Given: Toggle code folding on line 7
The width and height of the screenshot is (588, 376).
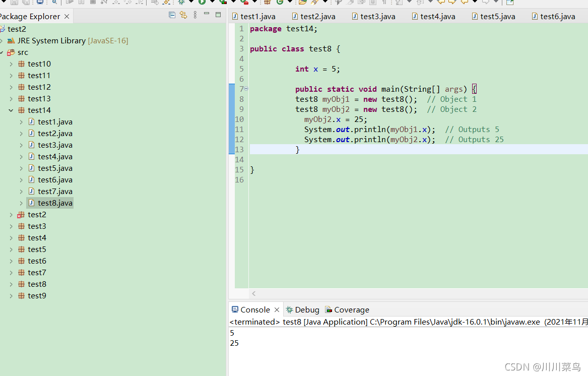Looking at the screenshot, I should click(246, 89).
